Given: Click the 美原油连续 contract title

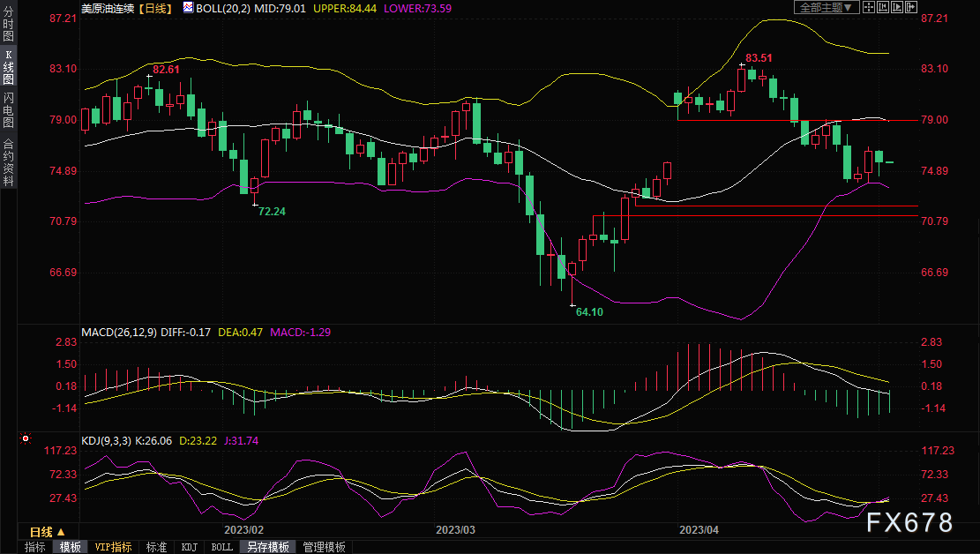Looking at the screenshot, I should pos(108,9).
